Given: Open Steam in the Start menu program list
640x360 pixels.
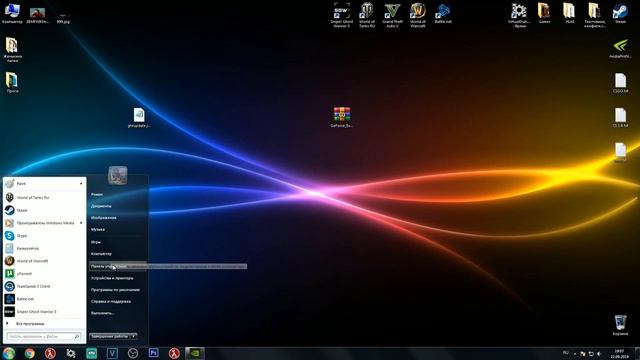Looking at the screenshot, I should pos(44,210).
